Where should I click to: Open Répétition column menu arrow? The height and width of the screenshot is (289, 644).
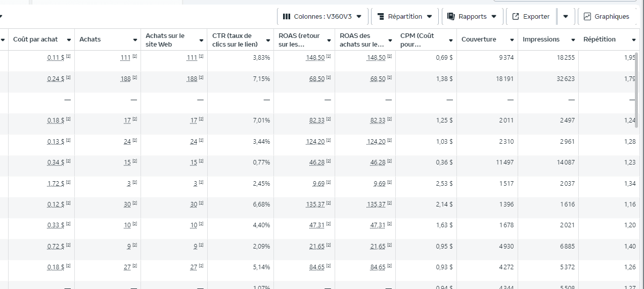point(634,39)
